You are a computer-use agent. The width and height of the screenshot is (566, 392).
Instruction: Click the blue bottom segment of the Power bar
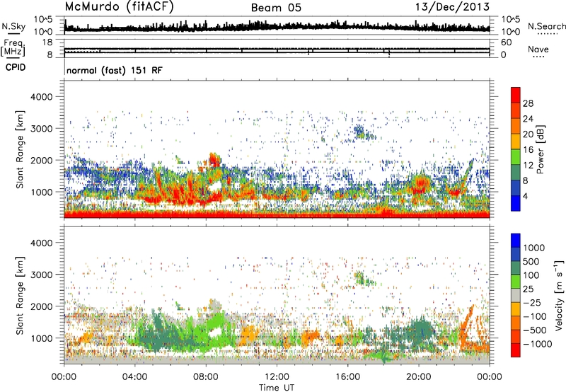pyautogui.click(x=516, y=203)
